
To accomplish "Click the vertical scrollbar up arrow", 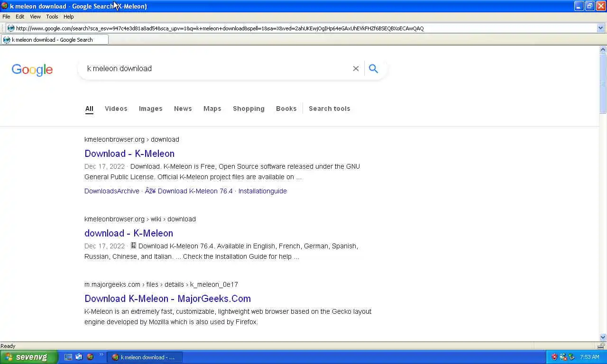I will tap(603, 49).
